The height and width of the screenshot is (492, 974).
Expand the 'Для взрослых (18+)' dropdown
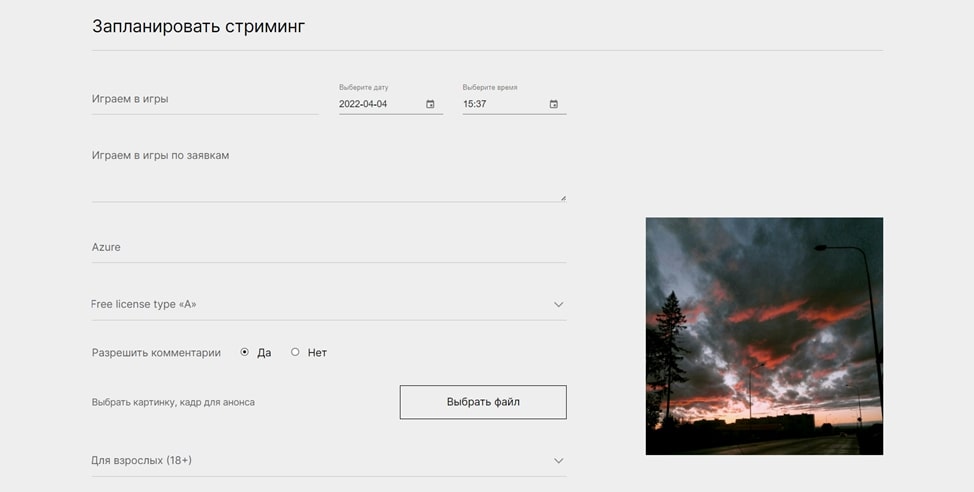pos(329,461)
